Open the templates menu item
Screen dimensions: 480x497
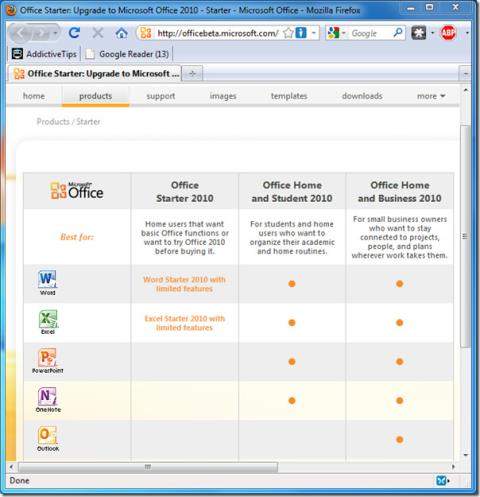pyautogui.click(x=289, y=96)
